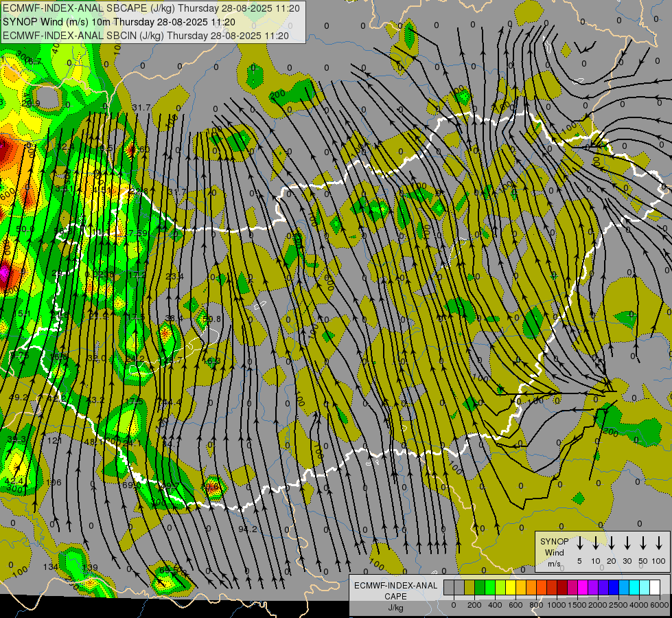Viewport: 672px width, 618px height.
Task: Click the 50 m/s wind arrow in legend
Action: click(x=643, y=543)
